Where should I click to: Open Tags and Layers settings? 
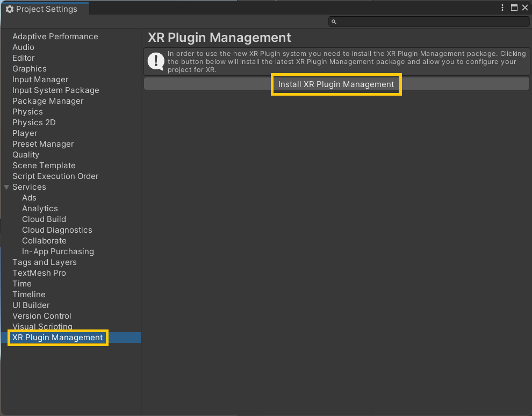[x=45, y=262]
